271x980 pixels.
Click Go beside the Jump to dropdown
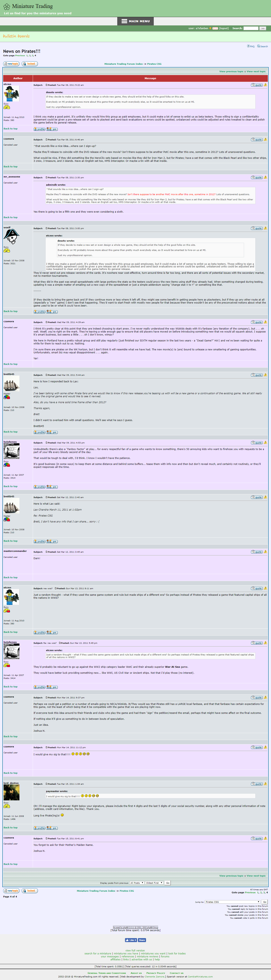point(264,902)
